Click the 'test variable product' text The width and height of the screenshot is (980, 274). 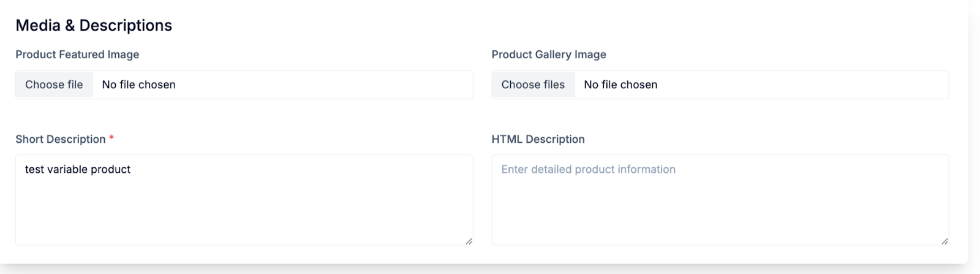pyautogui.click(x=78, y=169)
